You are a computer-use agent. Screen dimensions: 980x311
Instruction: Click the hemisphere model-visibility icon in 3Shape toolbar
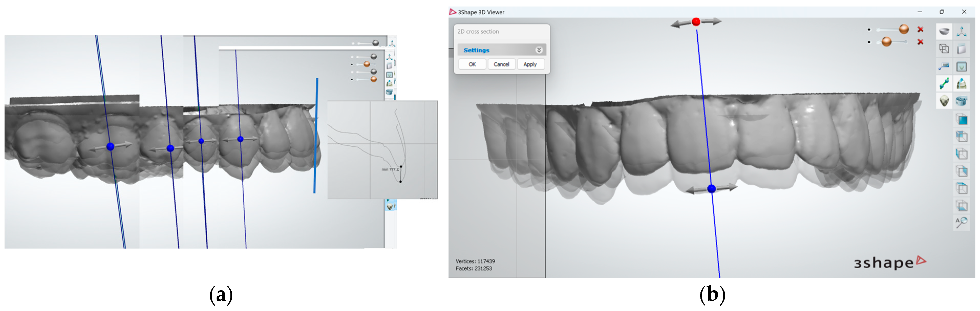(x=944, y=31)
